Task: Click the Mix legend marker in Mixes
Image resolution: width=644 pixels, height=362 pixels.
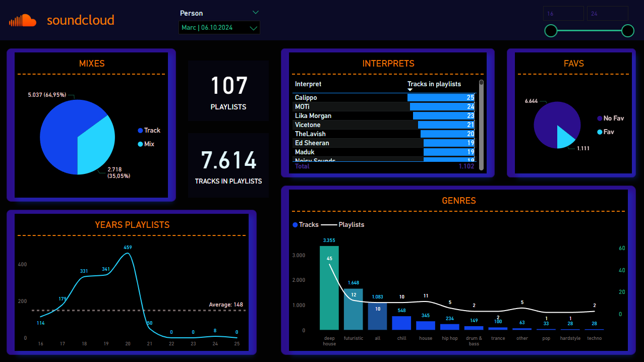Action: point(140,144)
